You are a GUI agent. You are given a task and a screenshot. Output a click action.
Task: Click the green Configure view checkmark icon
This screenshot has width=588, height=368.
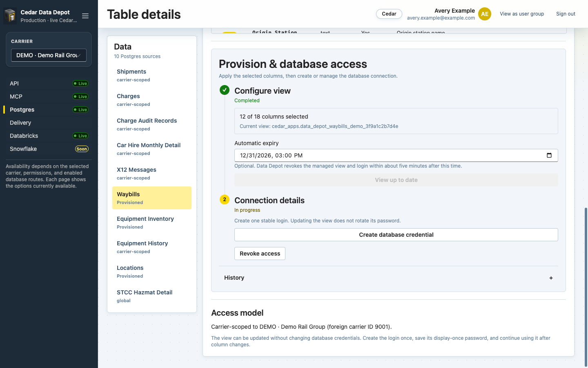point(225,90)
